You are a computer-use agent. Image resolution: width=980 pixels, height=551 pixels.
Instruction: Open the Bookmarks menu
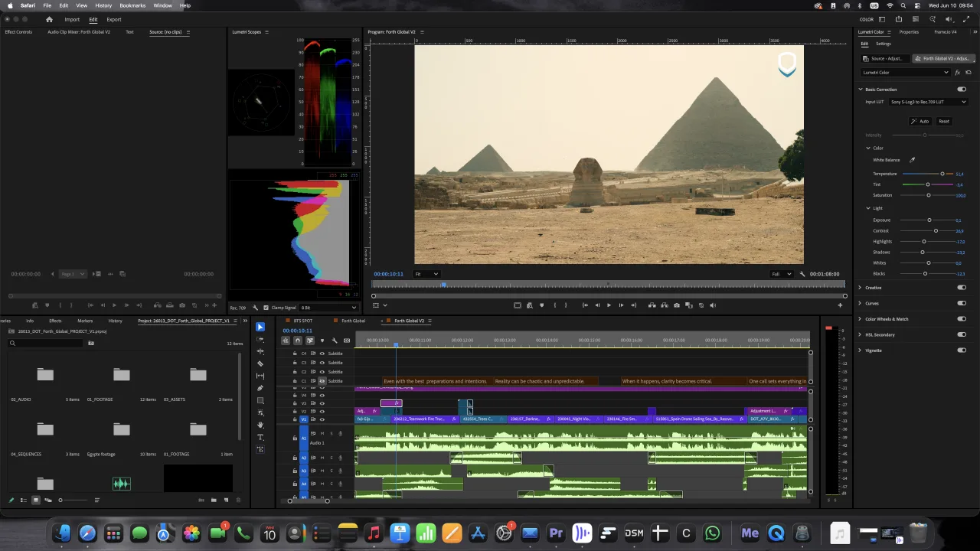132,5
